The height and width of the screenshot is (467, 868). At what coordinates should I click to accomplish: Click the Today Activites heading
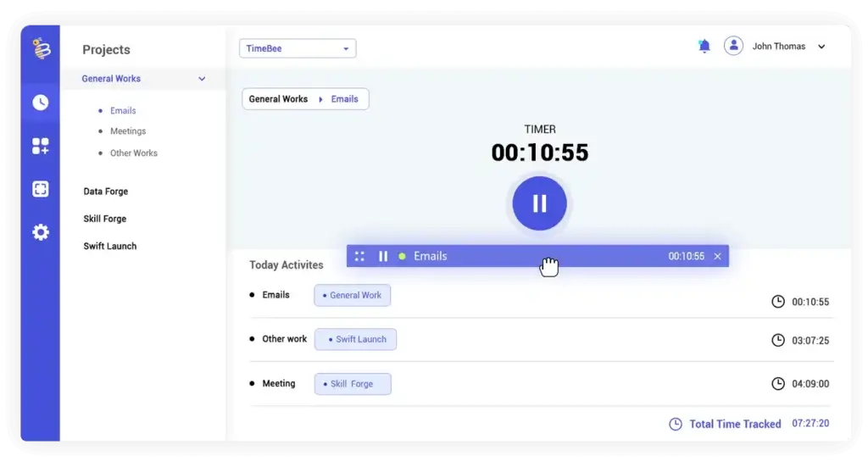point(287,265)
